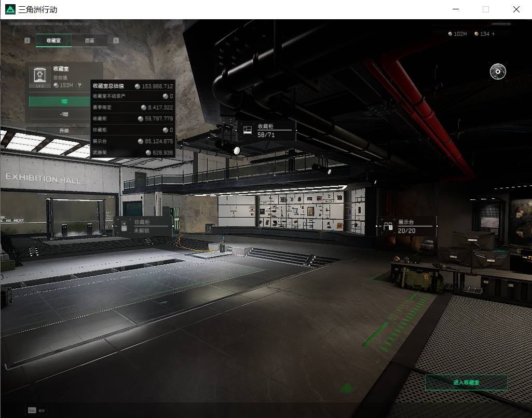532x418 pixels.
Task: Click the 收藏柜 58/71 marker
Action: (x=267, y=130)
